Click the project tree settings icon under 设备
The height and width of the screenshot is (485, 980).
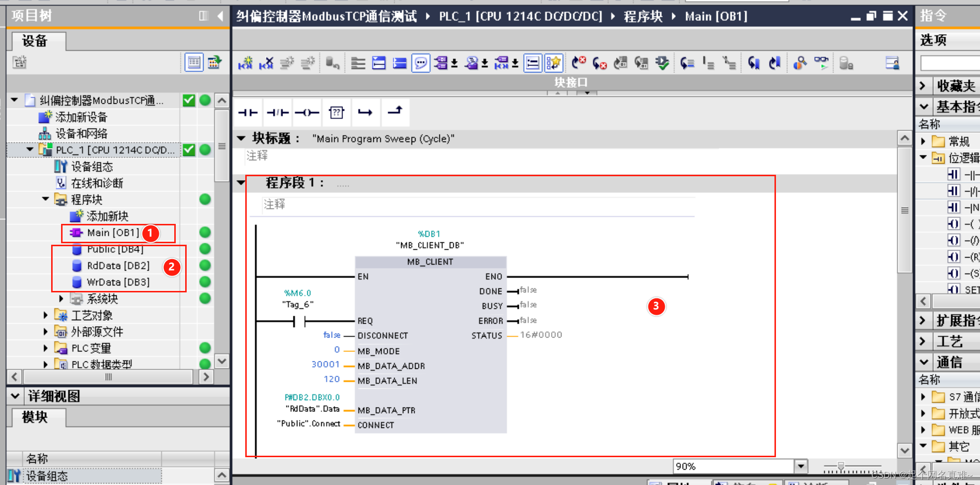click(x=19, y=62)
